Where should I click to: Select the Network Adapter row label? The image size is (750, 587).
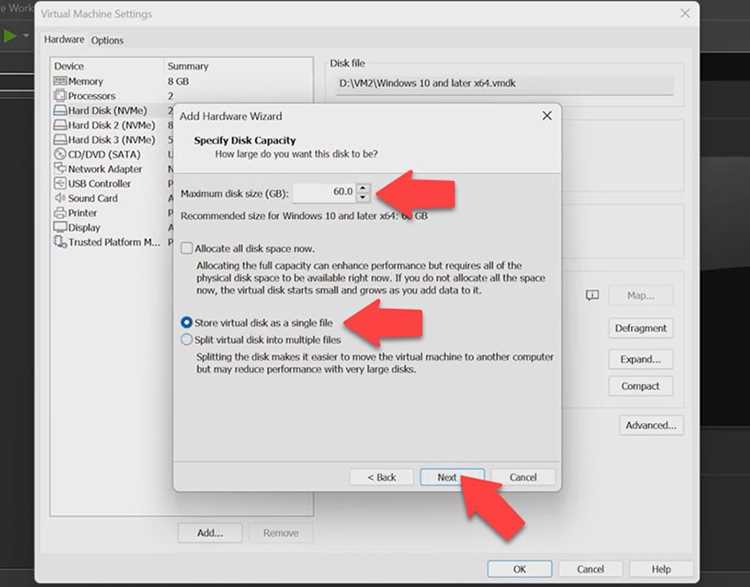pyautogui.click(x=105, y=169)
